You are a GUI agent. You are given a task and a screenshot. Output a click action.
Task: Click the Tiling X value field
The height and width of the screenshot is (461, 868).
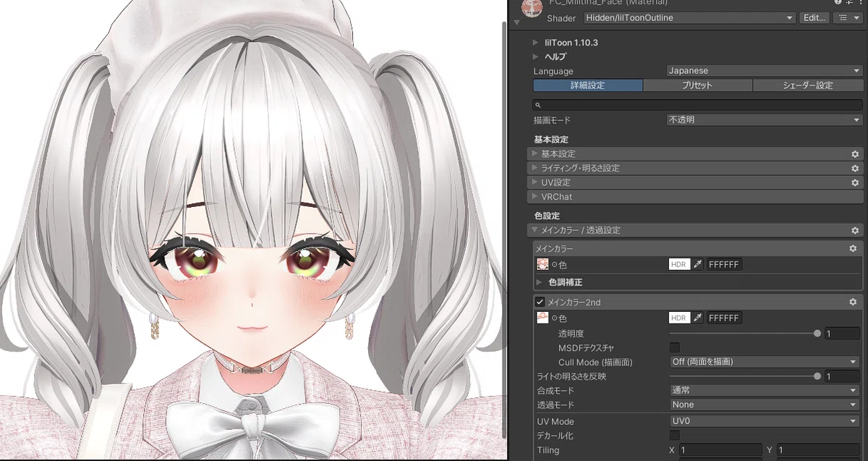click(x=720, y=450)
